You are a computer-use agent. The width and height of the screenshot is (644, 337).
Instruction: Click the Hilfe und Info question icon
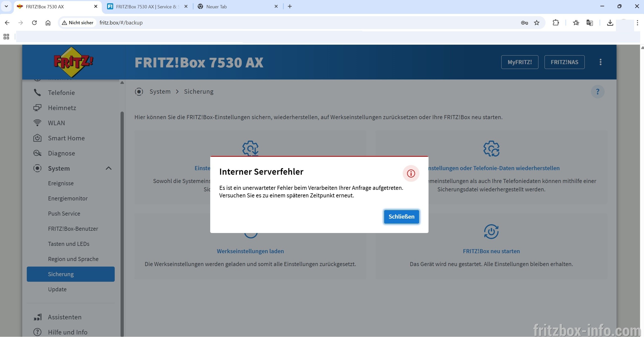pyautogui.click(x=37, y=332)
